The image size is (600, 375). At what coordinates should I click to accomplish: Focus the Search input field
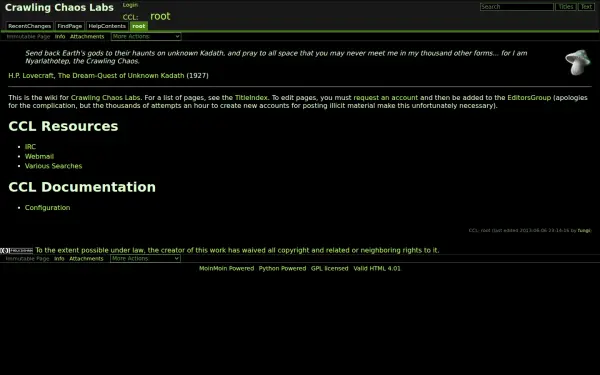(517, 7)
